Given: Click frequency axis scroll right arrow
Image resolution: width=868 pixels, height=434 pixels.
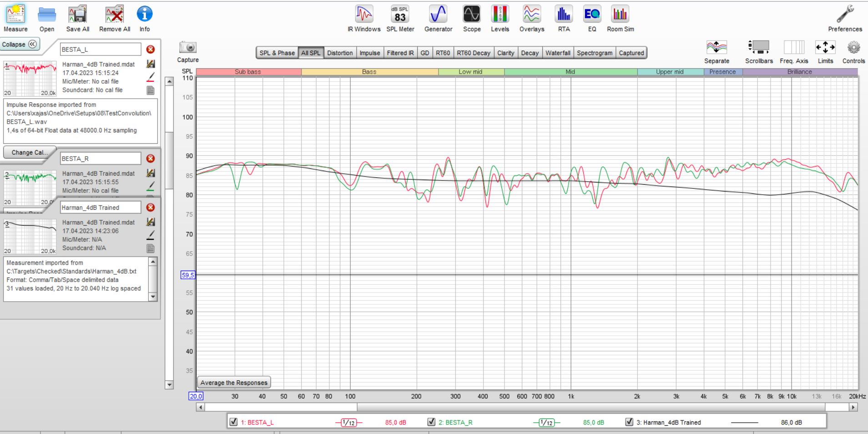Looking at the screenshot, I should click(853, 407).
